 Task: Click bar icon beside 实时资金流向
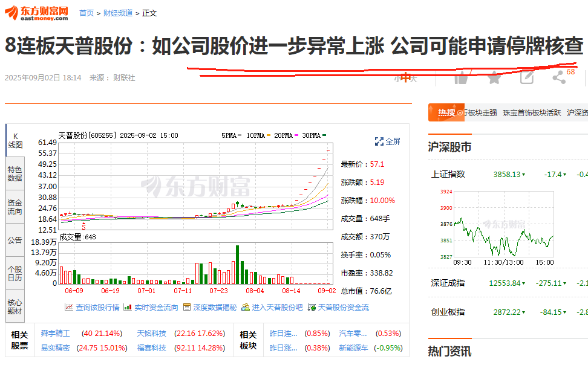click(x=128, y=308)
